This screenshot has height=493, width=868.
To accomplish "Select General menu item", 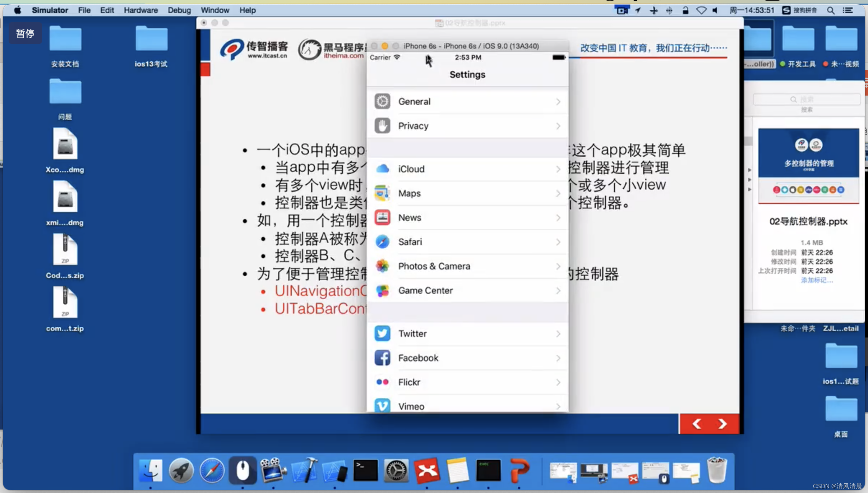I will click(x=467, y=101).
